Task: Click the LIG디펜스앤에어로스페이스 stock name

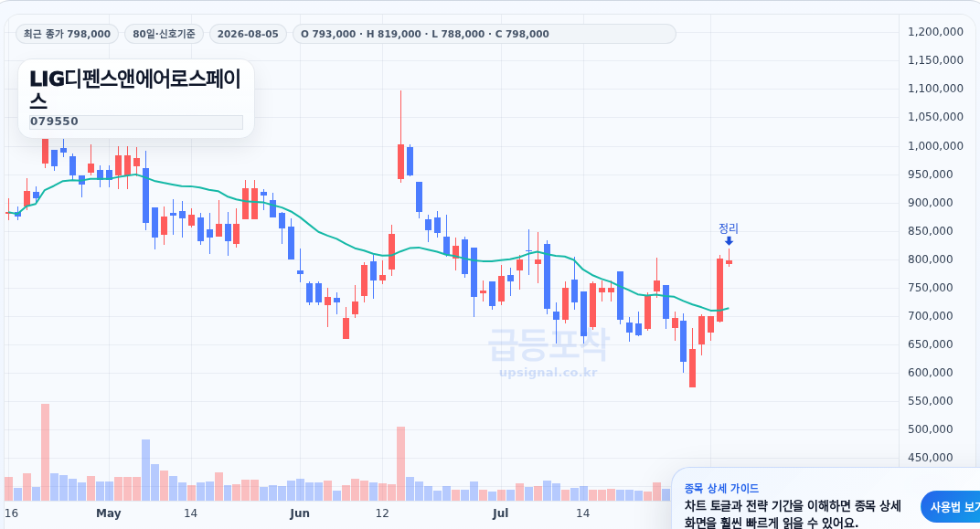Action: point(135,90)
